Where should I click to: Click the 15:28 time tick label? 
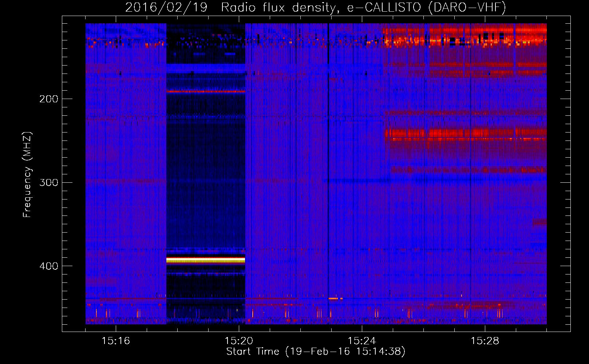485,341
